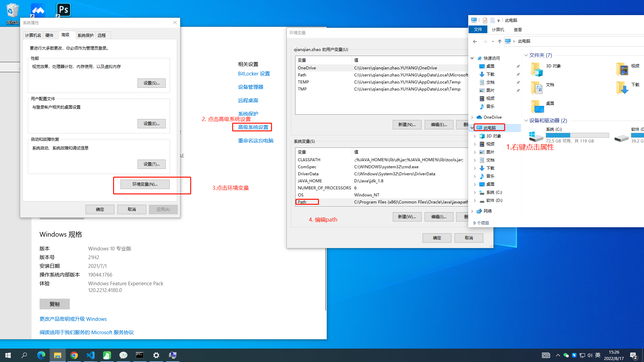Screen dimensions: 644x362
Task: Collapse 快速访问 in navigation tree
Action: (472, 58)
